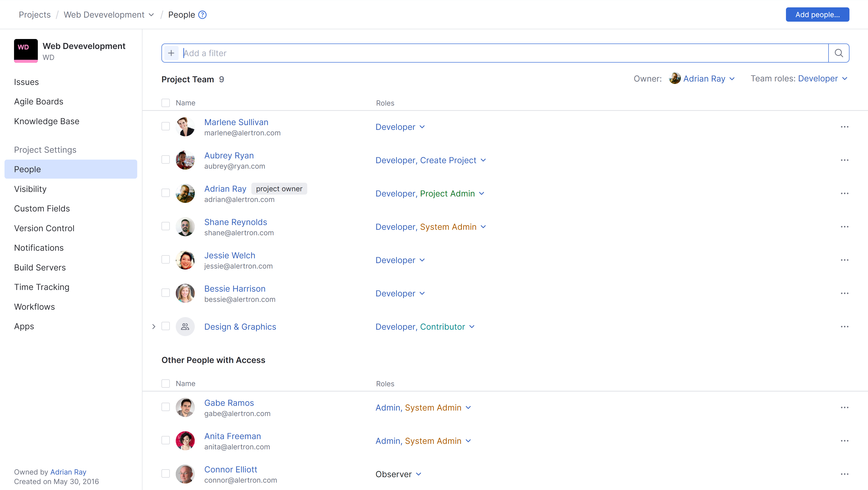Click the Add people button
Screen dimensions: 868x490
click(x=817, y=15)
